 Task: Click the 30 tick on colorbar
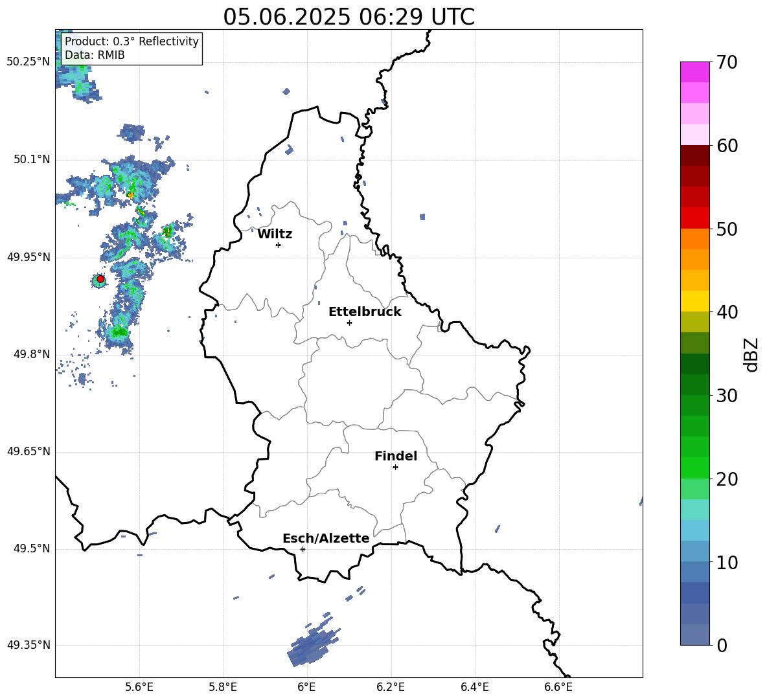[x=726, y=396]
